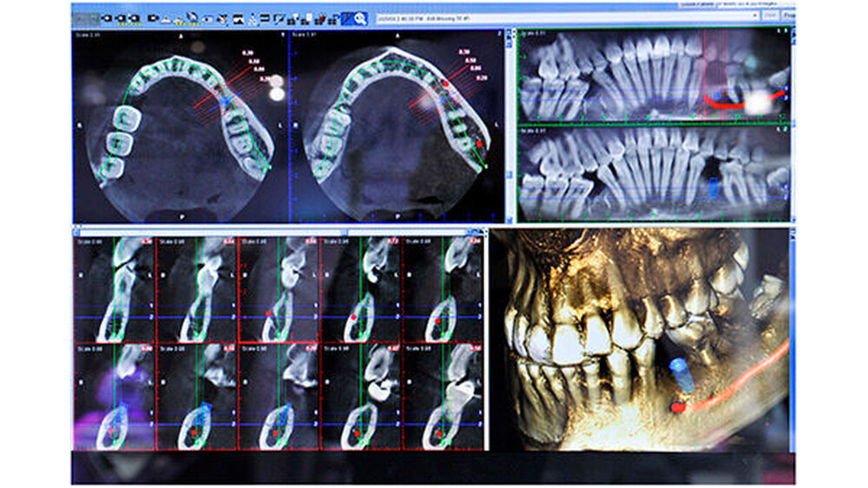
Task: Select the blue highlighted tool beside the magnifier
Action: tap(346, 17)
